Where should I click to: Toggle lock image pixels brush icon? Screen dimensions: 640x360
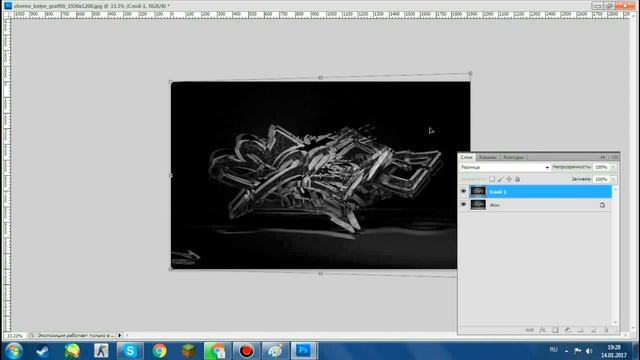pyautogui.click(x=500, y=179)
